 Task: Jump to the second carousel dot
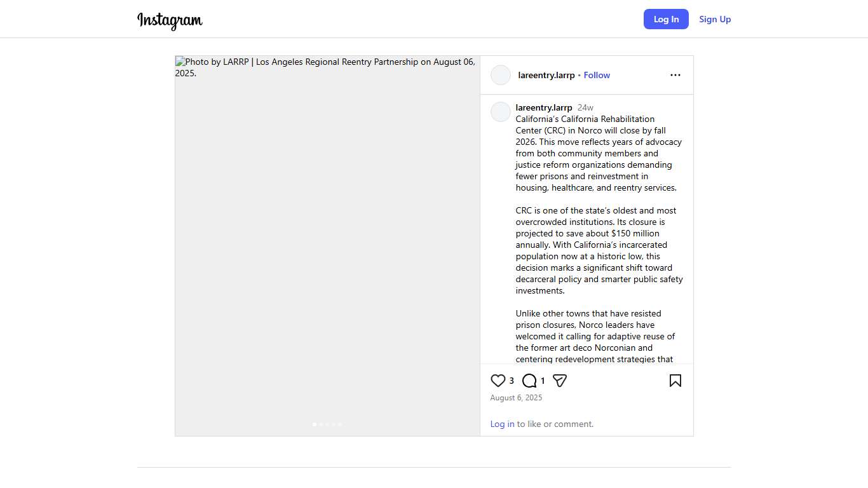pyautogui.click(x=321, y=424)
